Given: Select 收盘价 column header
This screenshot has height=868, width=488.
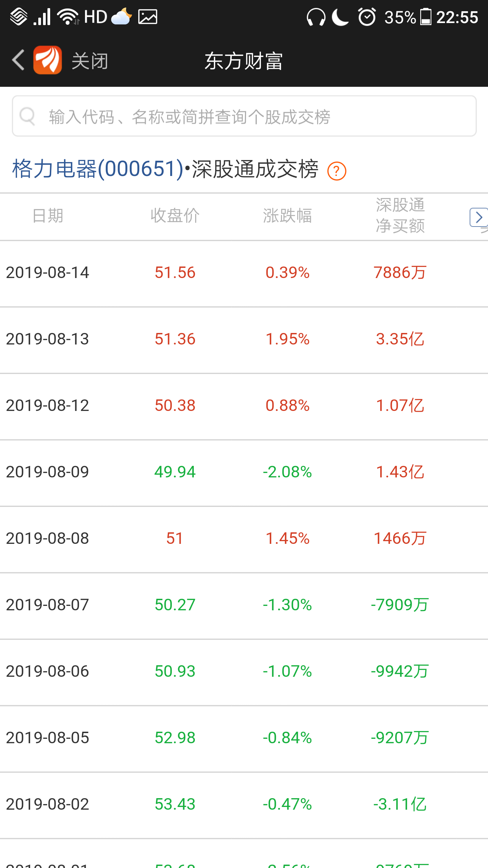Looking at the screenshot, I should [175, 216].
